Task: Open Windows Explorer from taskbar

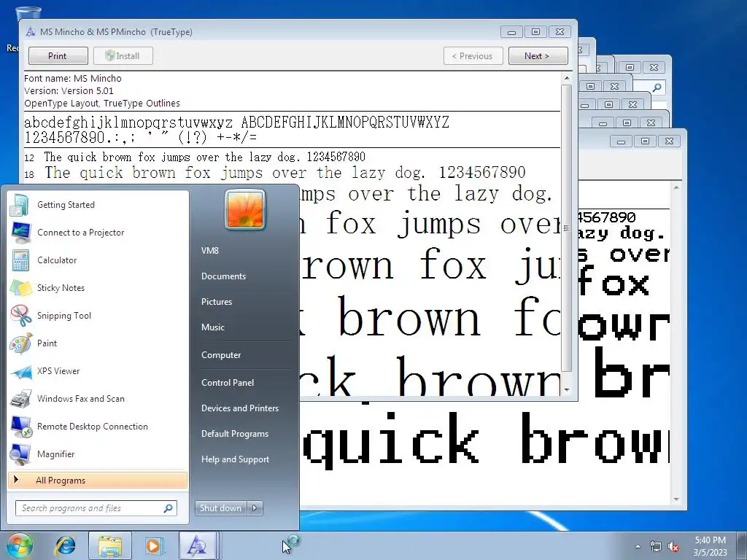Action: pos(110,545)
